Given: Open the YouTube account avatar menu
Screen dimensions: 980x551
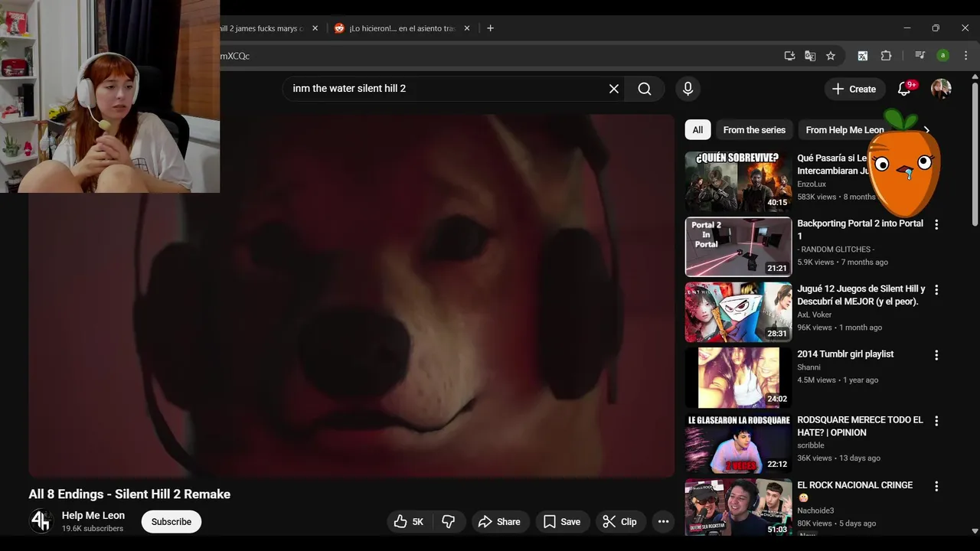Looking at the screenshot, I should 941,89.
